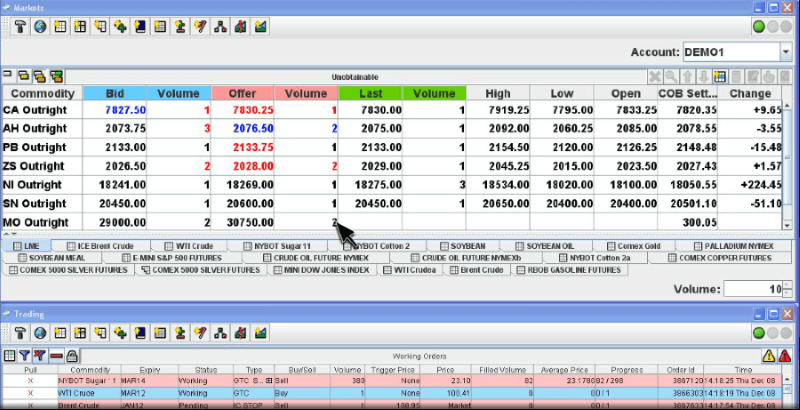Click green stacked windows icon above Commodity column
The image size is (800, 410).
point(56,76)
